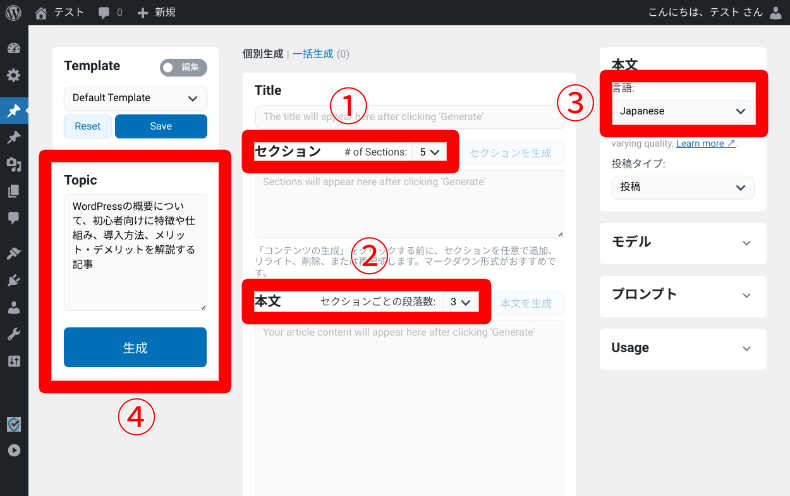Click 本文を生成 button
The width and height of the screenshot is (790, 496).
click(526, 303)
